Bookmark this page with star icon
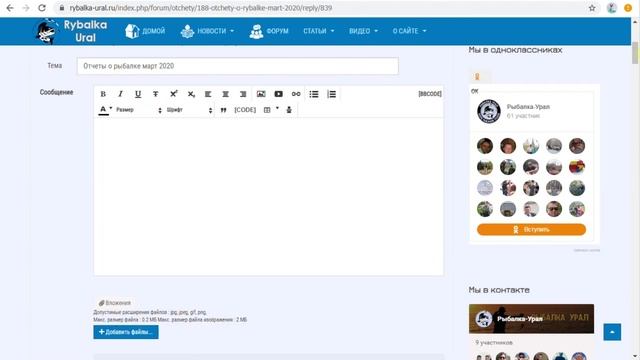The width and height of the screenshot is (640, 360). pyautogui.click(x=592, y=8)
